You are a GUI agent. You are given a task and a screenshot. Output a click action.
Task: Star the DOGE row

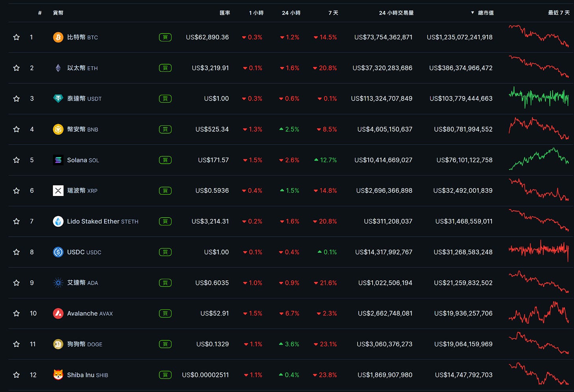[x=16, y=344]
